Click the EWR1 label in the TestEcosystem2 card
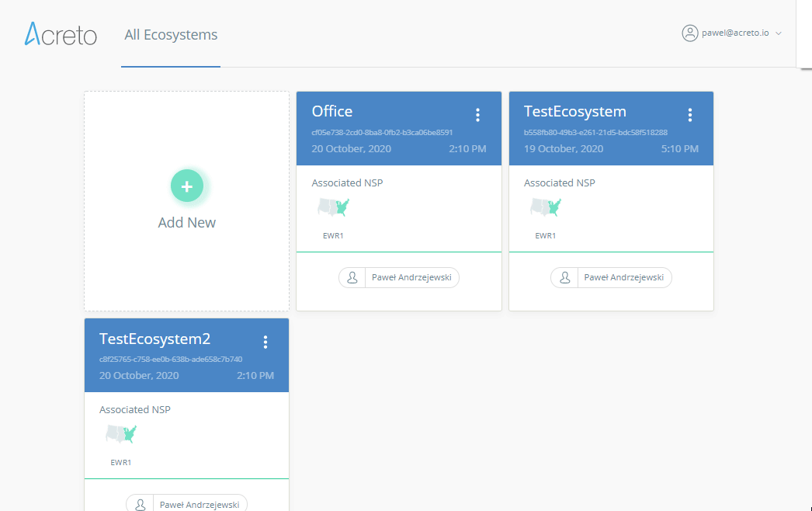 (120, 463)
